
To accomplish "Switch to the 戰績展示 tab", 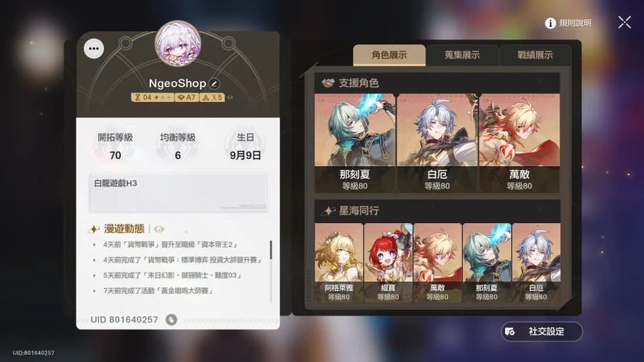I will coord(535,55).
